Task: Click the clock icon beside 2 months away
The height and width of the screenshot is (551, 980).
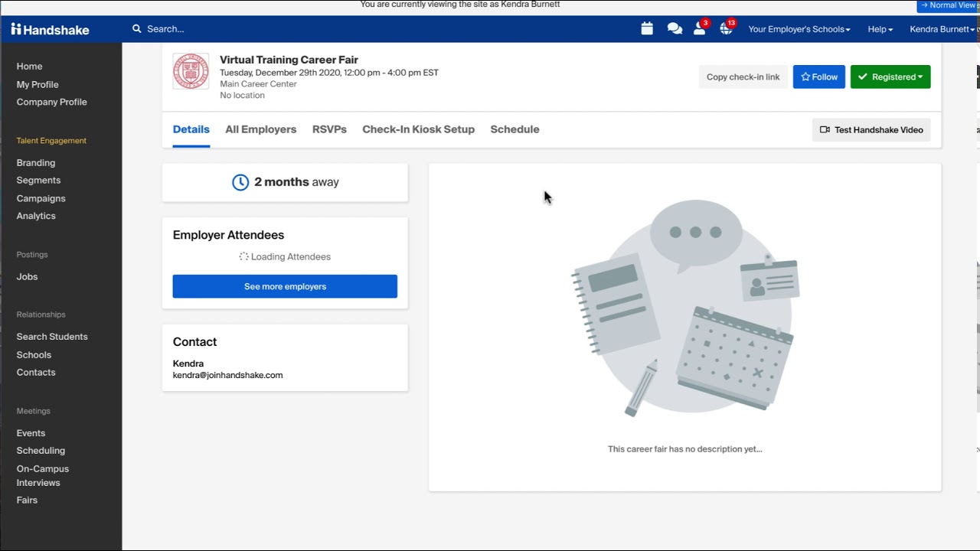Action: pos(240,182)
